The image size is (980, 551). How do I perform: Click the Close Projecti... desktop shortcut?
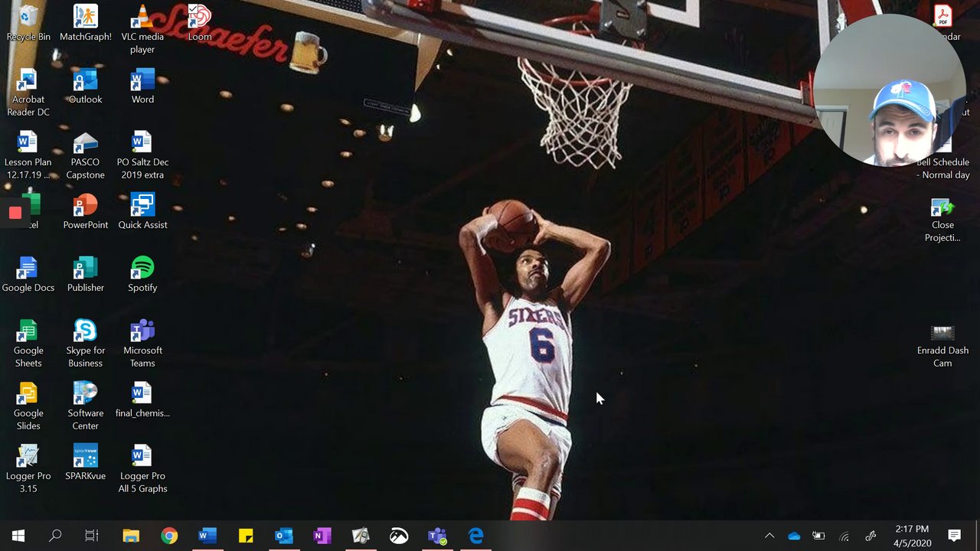(x=942, y=219)
